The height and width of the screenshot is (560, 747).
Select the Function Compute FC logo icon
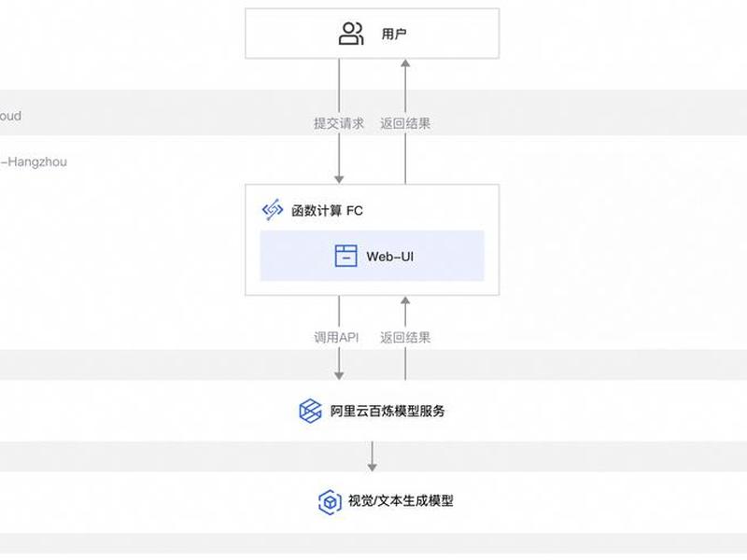[x=273, y=210]
